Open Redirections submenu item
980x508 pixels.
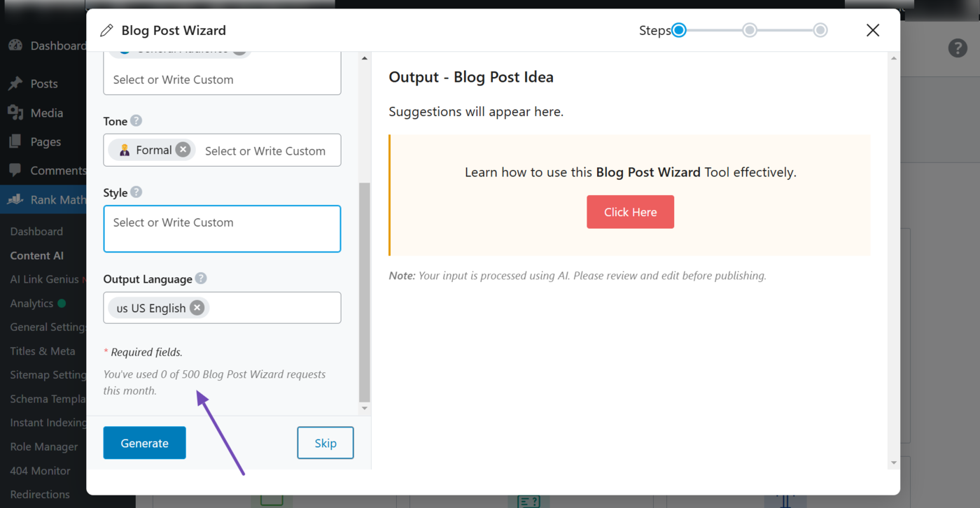[x=40, y=494]
